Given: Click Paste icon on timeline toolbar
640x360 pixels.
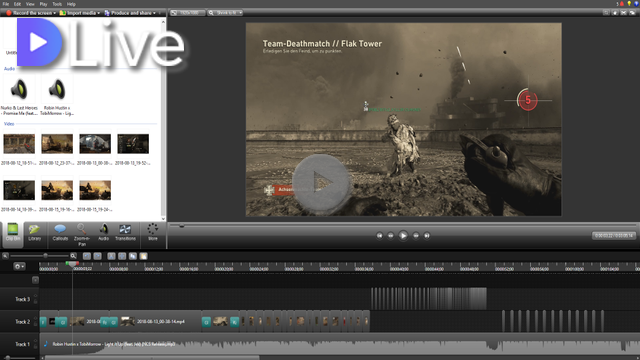Looking at the screenshot, I should tap(143, 256).
